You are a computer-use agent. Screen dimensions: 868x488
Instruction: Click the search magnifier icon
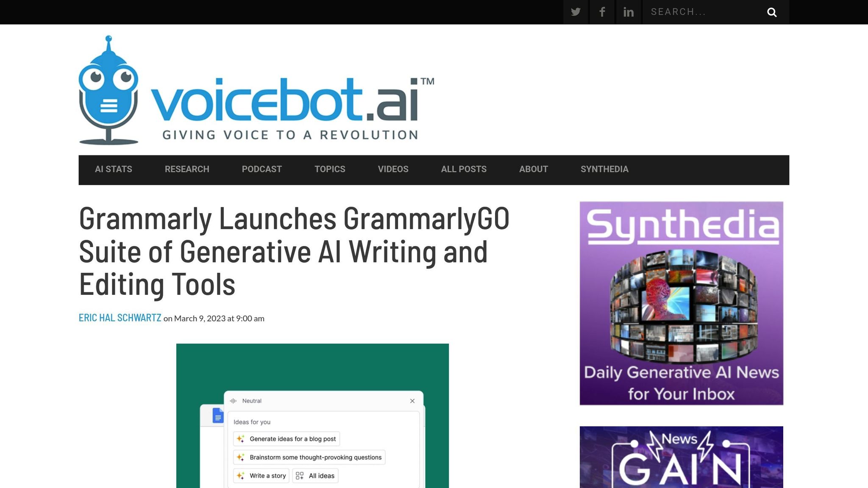(x=772, y=12)
